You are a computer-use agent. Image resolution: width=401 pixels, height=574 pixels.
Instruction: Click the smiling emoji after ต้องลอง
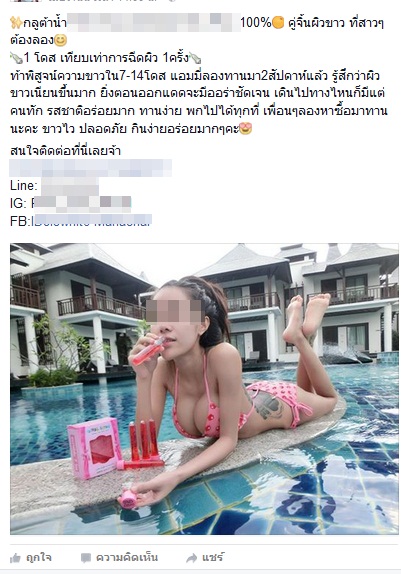(60, 40)
